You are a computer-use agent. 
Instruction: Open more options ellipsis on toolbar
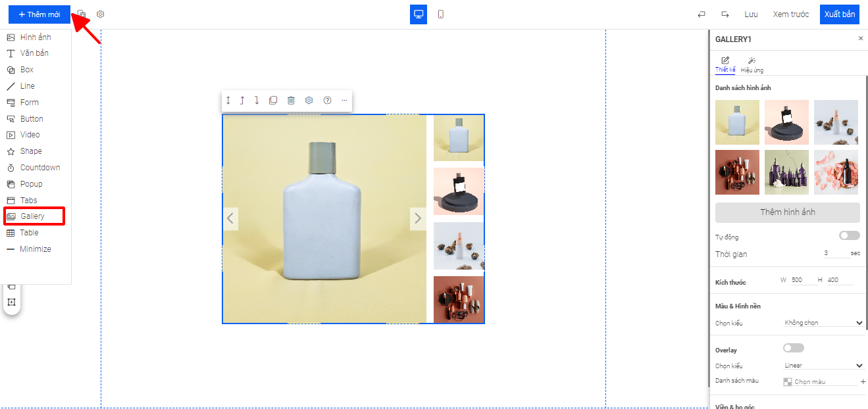tap(344, 101)
